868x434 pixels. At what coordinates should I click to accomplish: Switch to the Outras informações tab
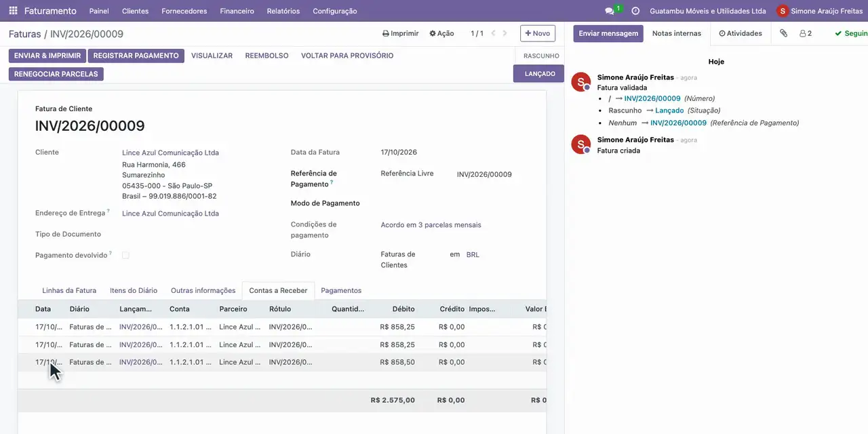[203, 290]
